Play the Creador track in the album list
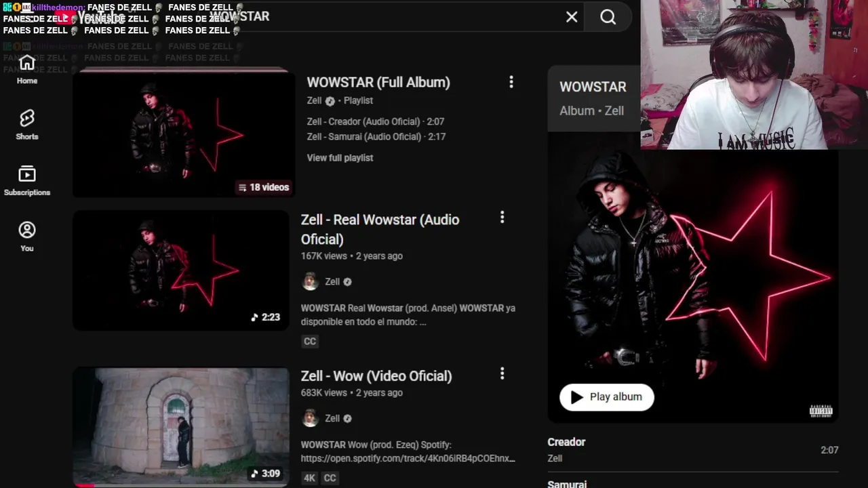This screenshot has height=488, width=868. pyautogui.click(x=693, y=450)
